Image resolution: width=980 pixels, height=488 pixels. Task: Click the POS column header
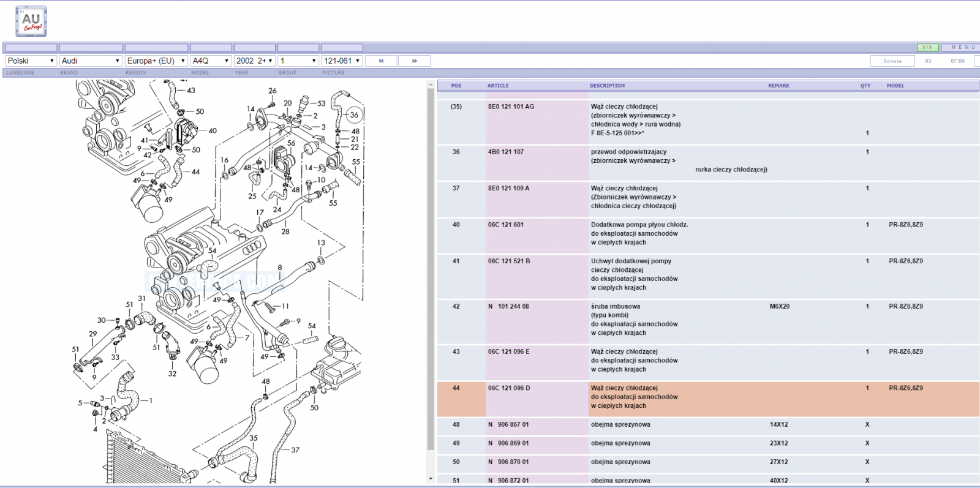(456, 86)
